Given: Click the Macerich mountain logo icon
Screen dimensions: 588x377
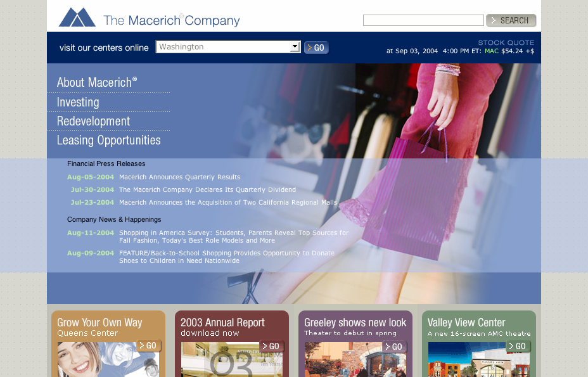Looking at the screenshot, I should 77,17.
